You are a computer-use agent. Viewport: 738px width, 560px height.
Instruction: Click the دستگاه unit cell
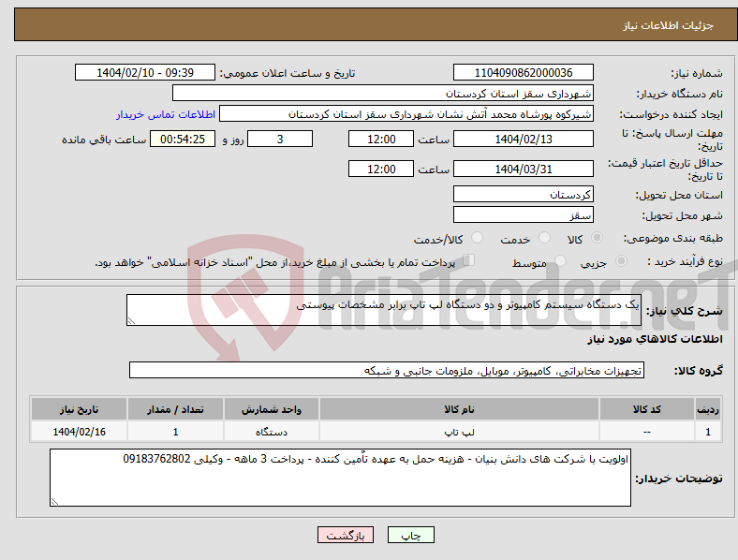pos(272,432)
